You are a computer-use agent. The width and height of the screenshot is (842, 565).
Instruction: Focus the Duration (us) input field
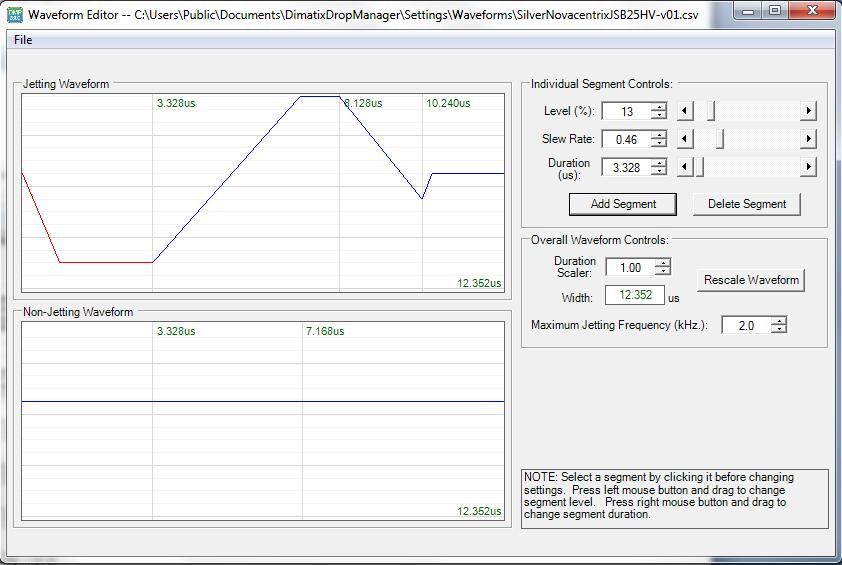[x=626, y=167]
